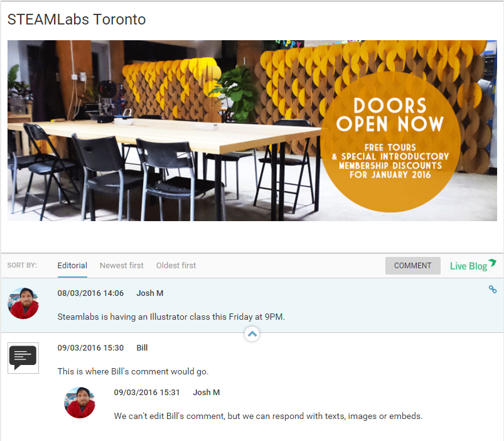This screenshot has height=441, width=504.
Task: Click the orange Doors Open Now circle
Action: 390,141
